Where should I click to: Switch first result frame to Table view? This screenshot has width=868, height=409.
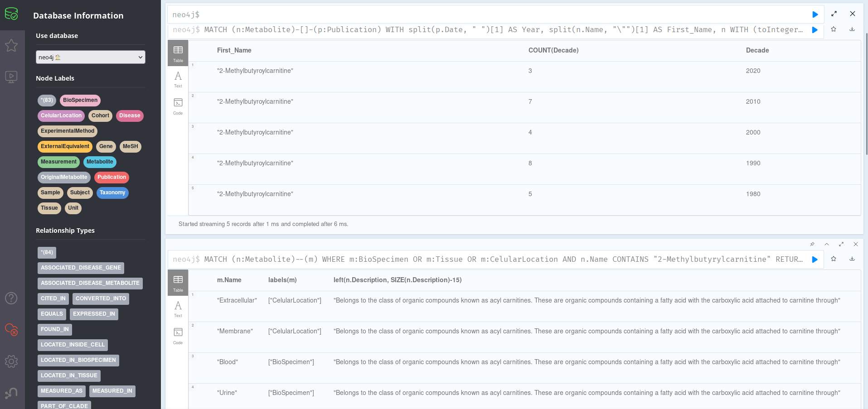click(178, 53)
